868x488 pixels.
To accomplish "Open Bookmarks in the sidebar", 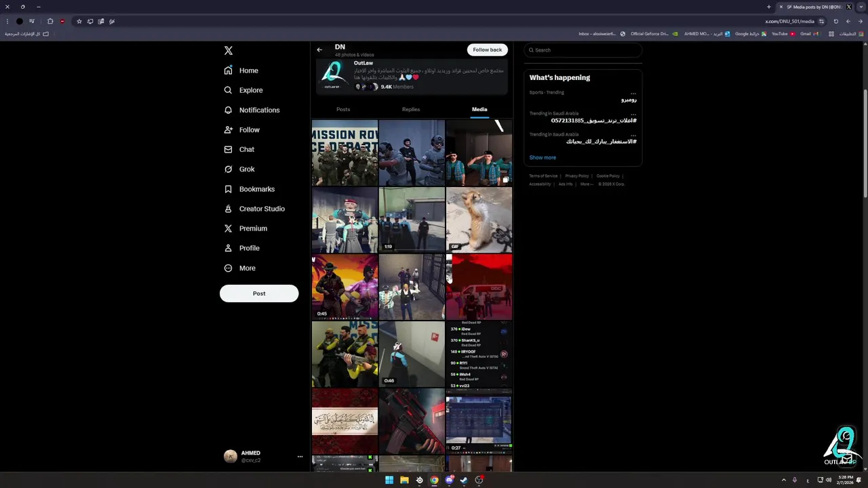I will coord(250,189).
